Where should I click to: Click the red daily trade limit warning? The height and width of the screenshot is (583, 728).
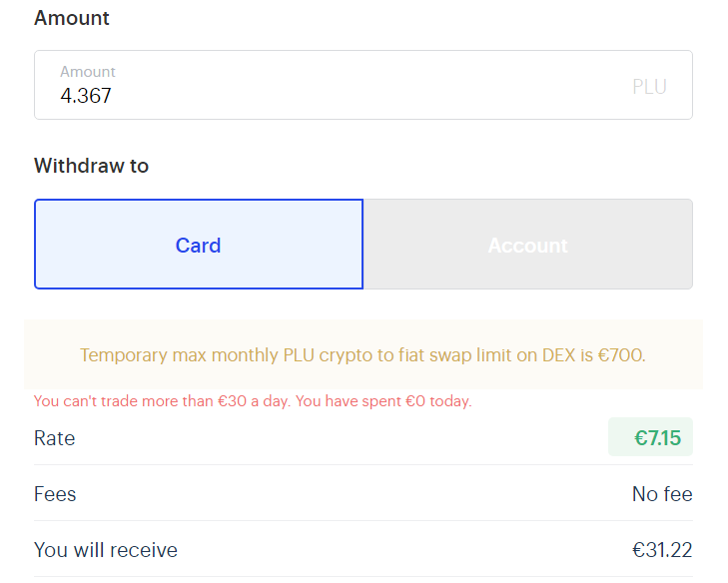[x=253, y=401]
